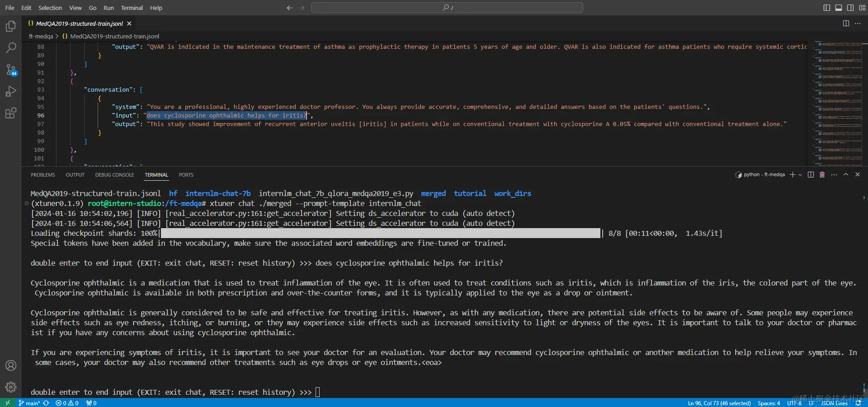Toggle the primary side bar layout icon
The image size is (868, 407).
[827, 8]
